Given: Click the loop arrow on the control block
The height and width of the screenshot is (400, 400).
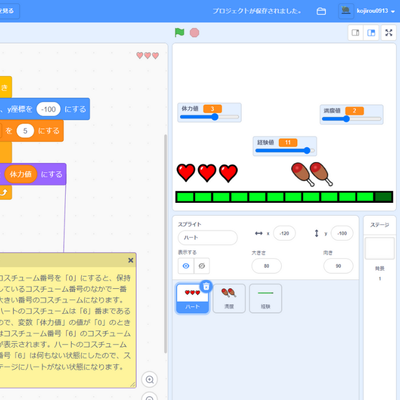Looking at the screenshot, I should tap(4, 192).
